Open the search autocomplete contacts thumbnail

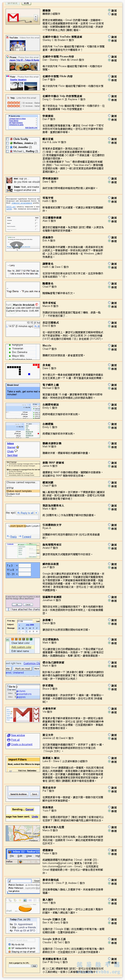pyautogui.click(x=23, y=886)
